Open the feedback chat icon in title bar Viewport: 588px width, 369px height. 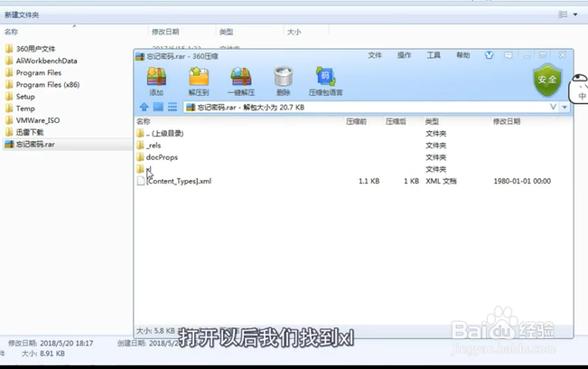tap(509, 55)
